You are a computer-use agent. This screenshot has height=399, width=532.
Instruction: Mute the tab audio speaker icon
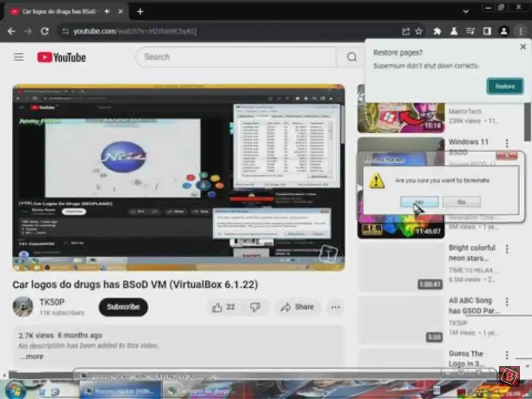pos(107,11)
